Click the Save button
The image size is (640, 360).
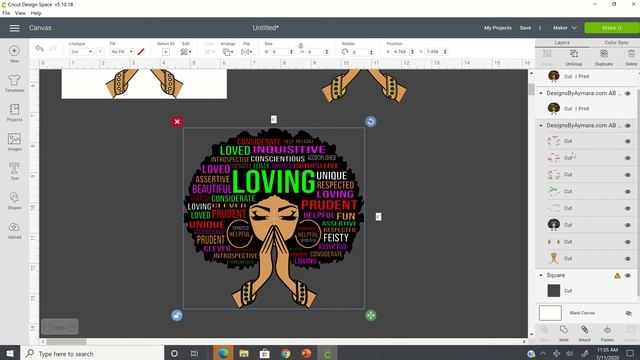point(525,28)
